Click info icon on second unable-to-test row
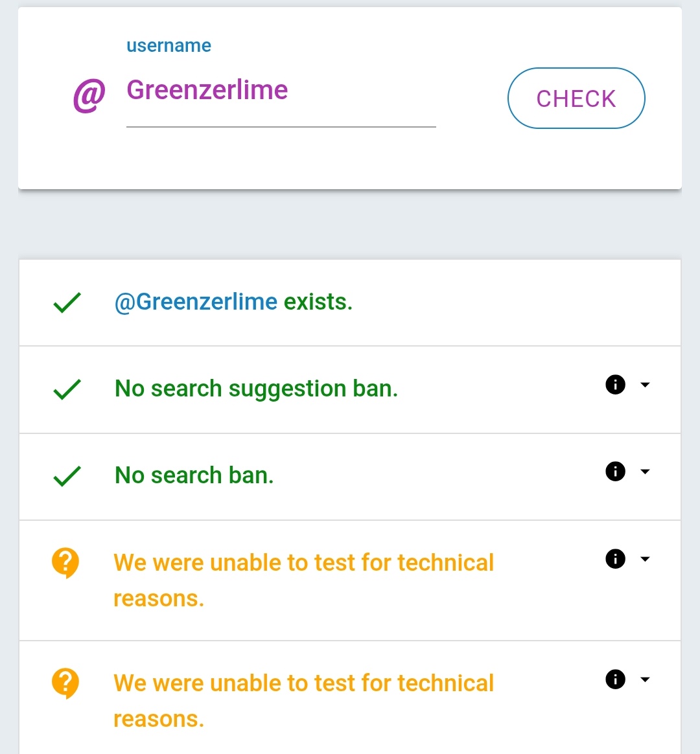Screen dimensions: 700x754 [615, 679]
